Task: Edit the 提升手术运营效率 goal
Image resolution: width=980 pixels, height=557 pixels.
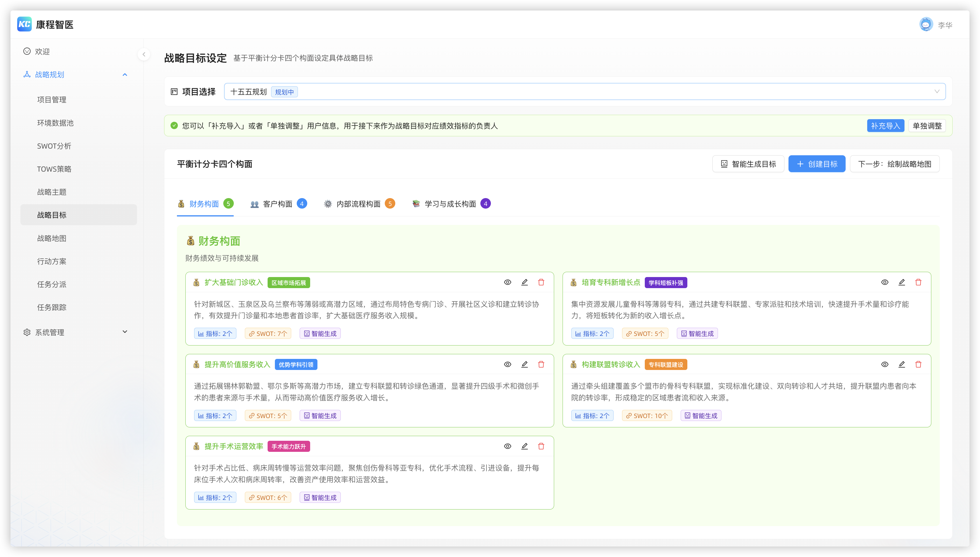Action: click(524, 446)
